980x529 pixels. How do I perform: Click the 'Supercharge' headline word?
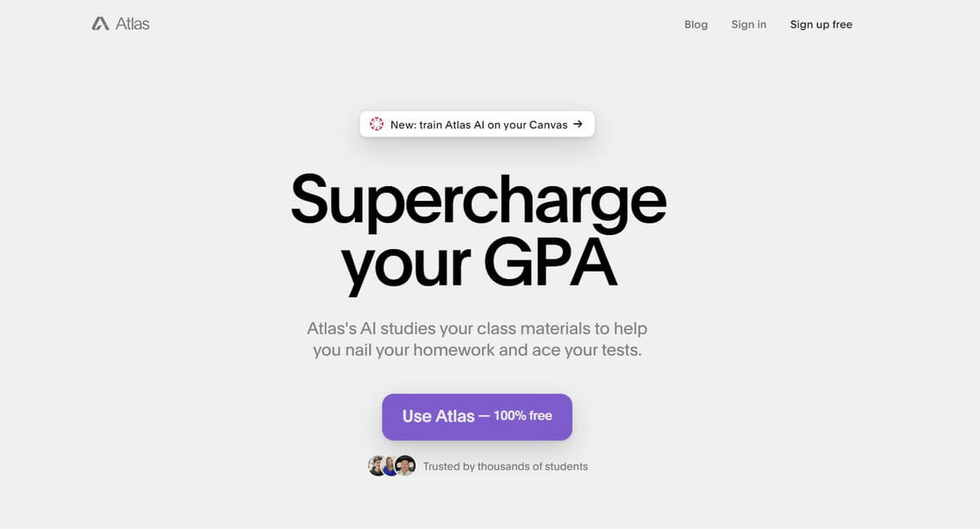click(x=479, y=199)
